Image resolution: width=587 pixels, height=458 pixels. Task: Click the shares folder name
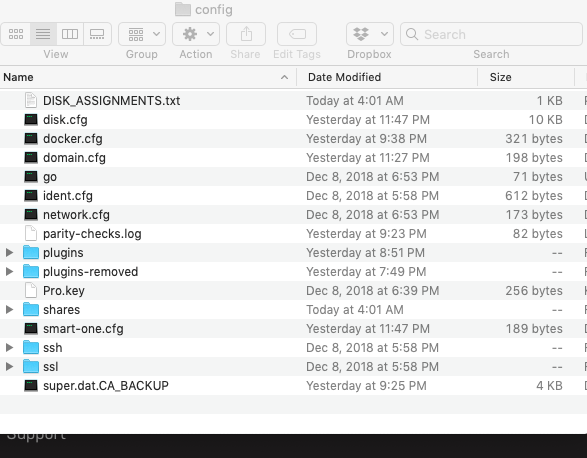click(x=61, y=310)
